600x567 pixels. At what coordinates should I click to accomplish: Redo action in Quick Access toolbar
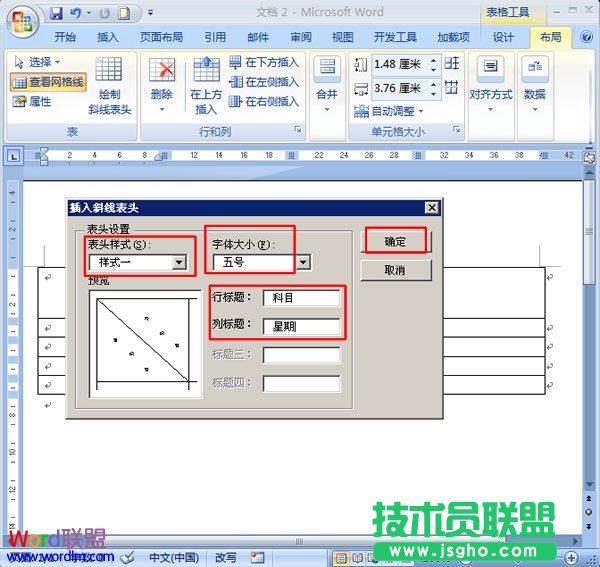click(104, 13)
